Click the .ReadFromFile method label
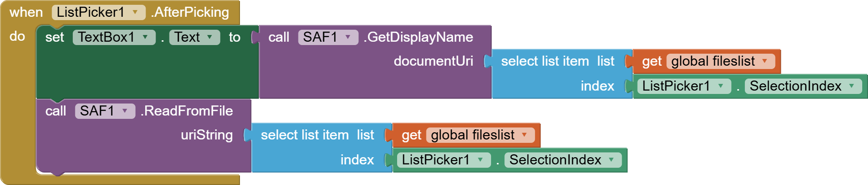This screenshot has height=185, width=868. pyautogui.click(x=187, y=111)
